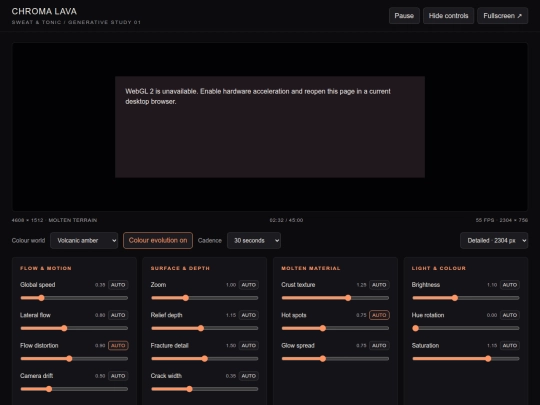The width and height of the screenshot is (540, 405).
Task: Toggle AUTO for Camera drift
Action: [x=118, y=376]
